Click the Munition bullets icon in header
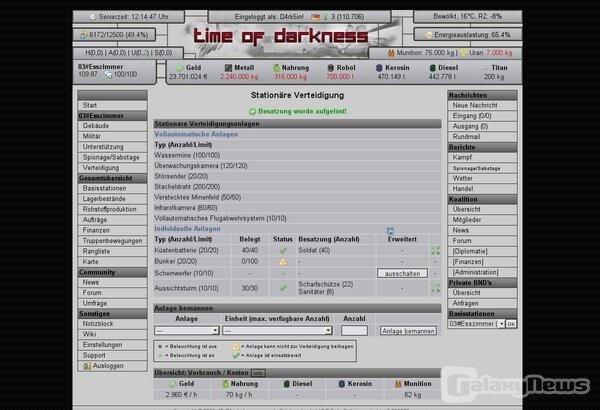The height and width of the screenshot is (410, 600). 391,53
